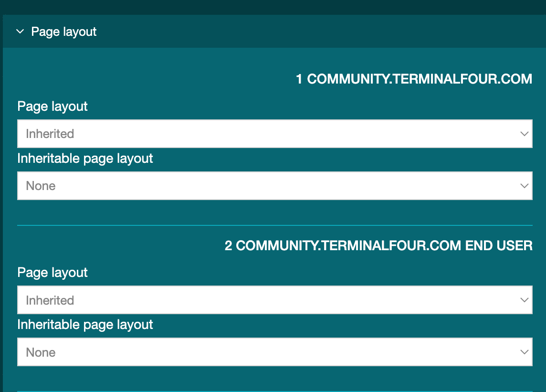This screenshot has width=546, height=392.
Task: Select the 1 COMMUNITY.TERMINALFOUR.COM heading
Action: click(x=414, y=79)
